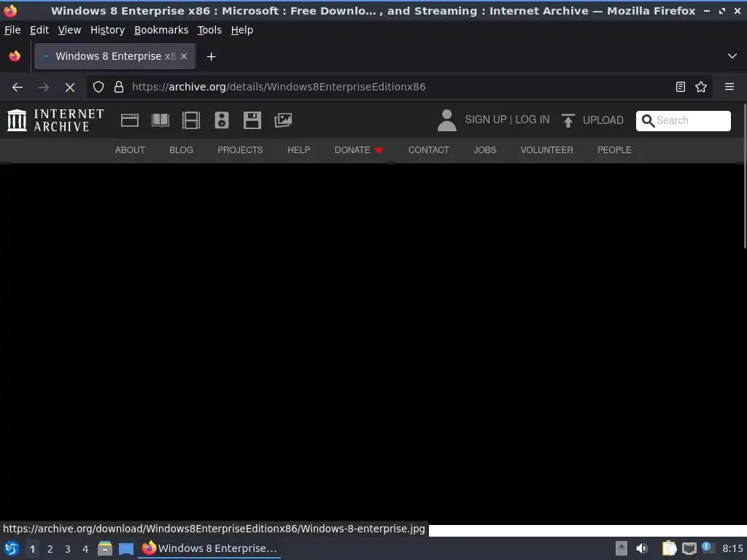The height and width of the screenshot is (560, 747).
Task: Open the clipboard tray icon
Action: 669,548
